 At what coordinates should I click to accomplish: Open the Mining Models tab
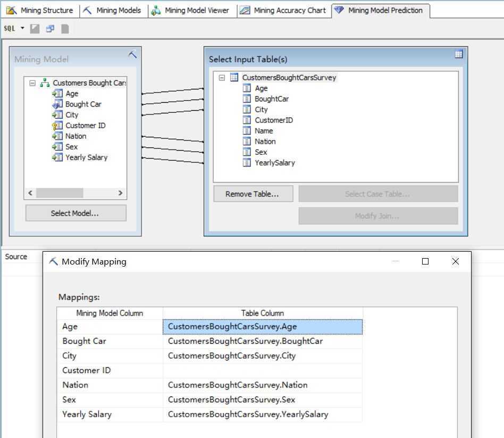point(113,10)
